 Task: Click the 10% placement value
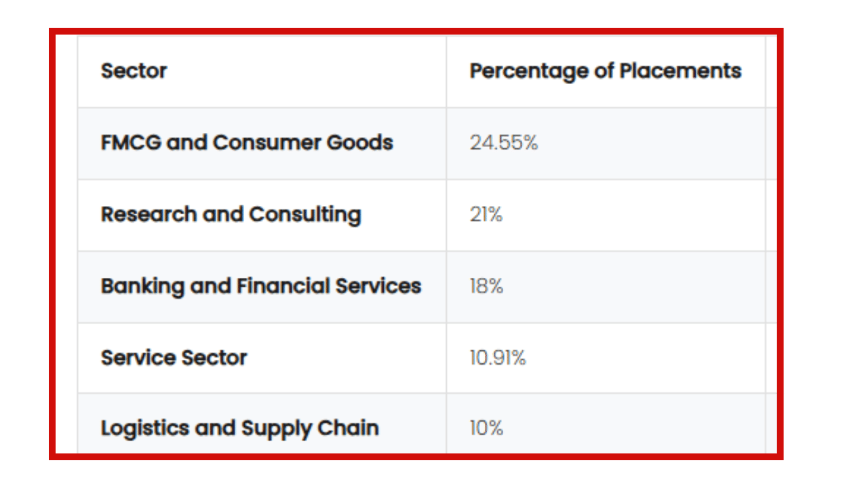(486, 428)
